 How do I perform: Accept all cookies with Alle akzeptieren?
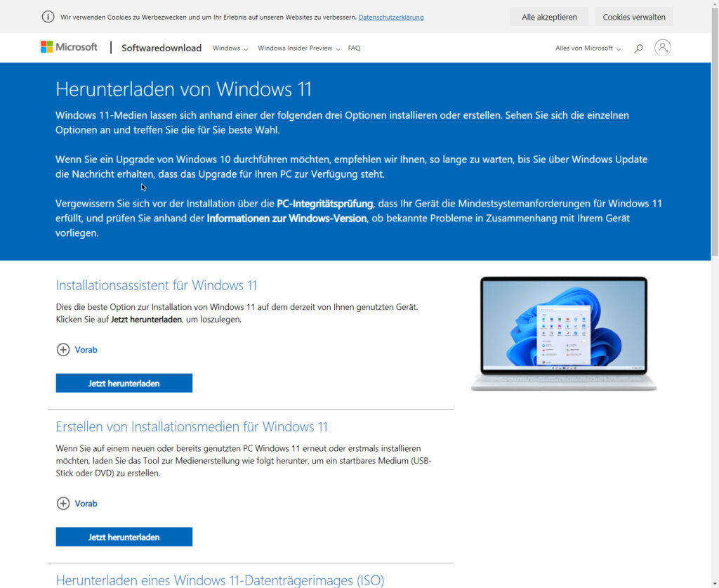click(x=549, y=17)
